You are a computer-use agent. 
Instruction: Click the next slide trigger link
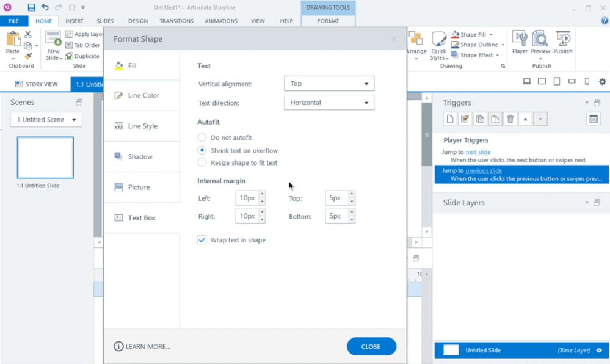(x=477, y=151)
